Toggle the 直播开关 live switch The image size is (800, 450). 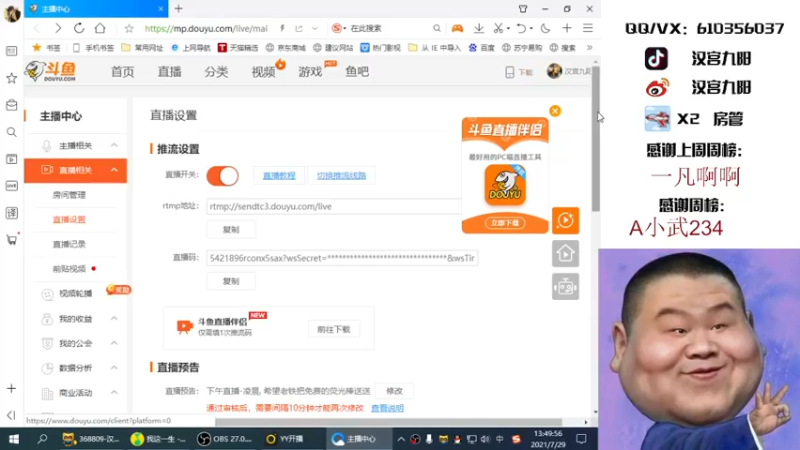click(222, 176)
